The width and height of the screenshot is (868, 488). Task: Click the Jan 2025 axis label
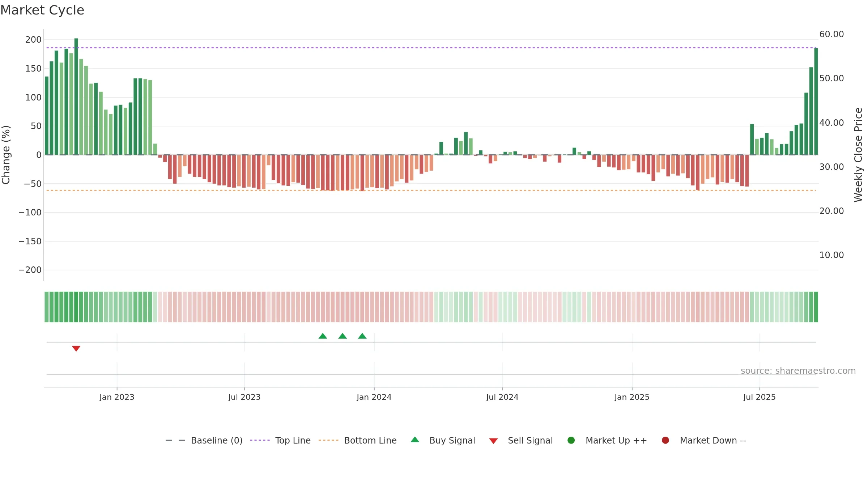[x=632, y=397]
